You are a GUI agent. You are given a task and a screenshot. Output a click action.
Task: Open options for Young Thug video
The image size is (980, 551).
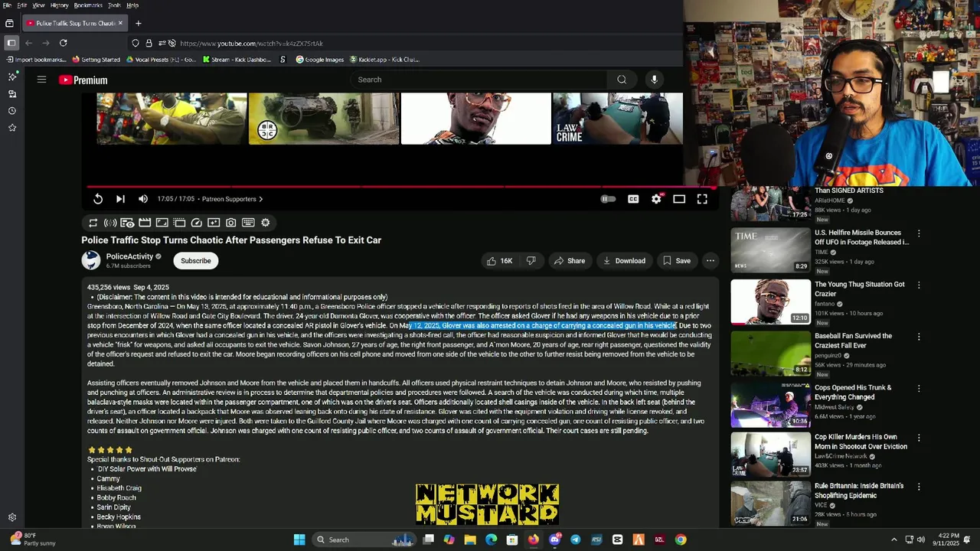click(919, 285)
